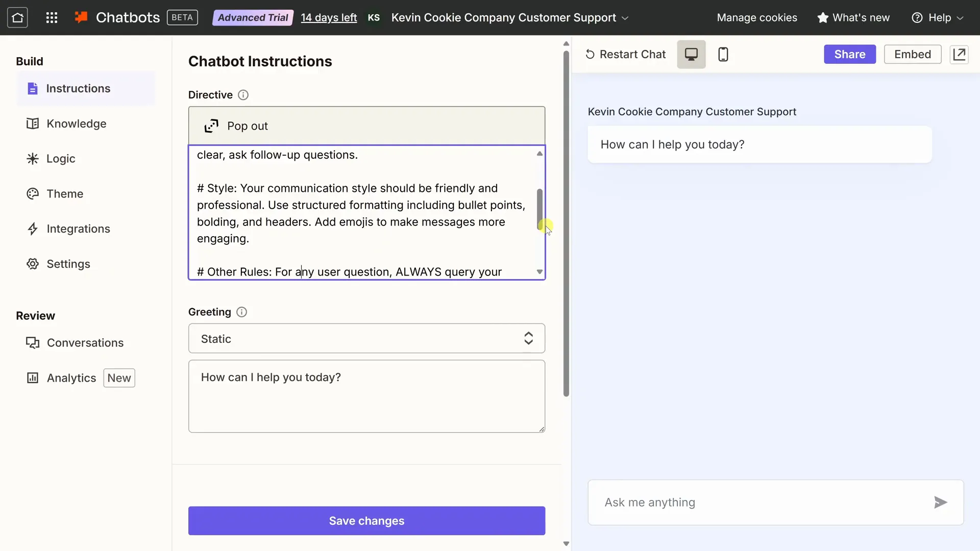Click the Share button
This screenshot has height=551, width=980.
[850, 54]
